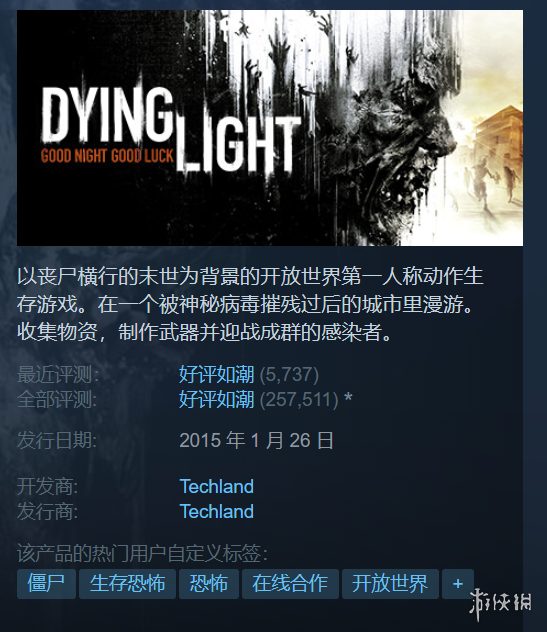Click the all review count 257,511

299,399
